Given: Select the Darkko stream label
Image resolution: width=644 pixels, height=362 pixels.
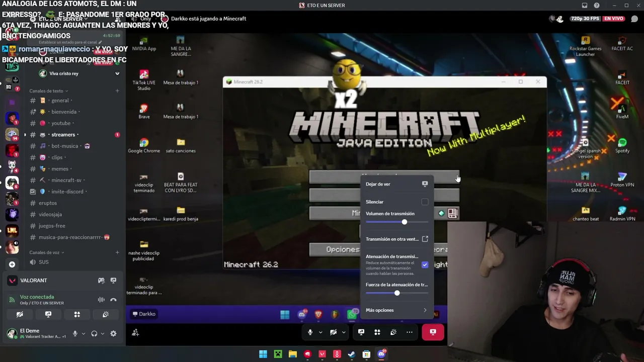Looking at the screenshot, I should (144, 314).
